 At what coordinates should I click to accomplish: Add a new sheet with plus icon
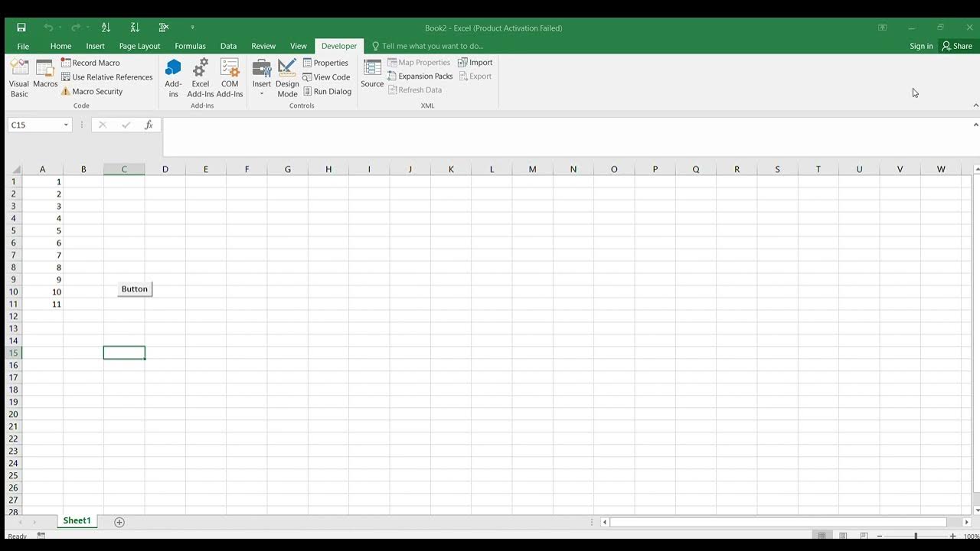click(x=119, y=522)
